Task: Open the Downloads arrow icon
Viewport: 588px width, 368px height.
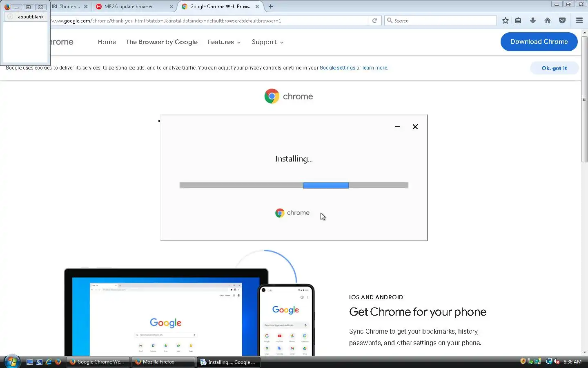Action: [x=533, y=20]
